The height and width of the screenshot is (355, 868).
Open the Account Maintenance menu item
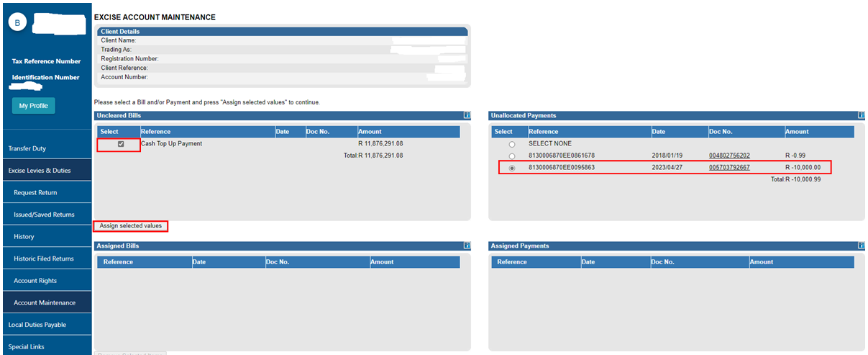[45, 302]
